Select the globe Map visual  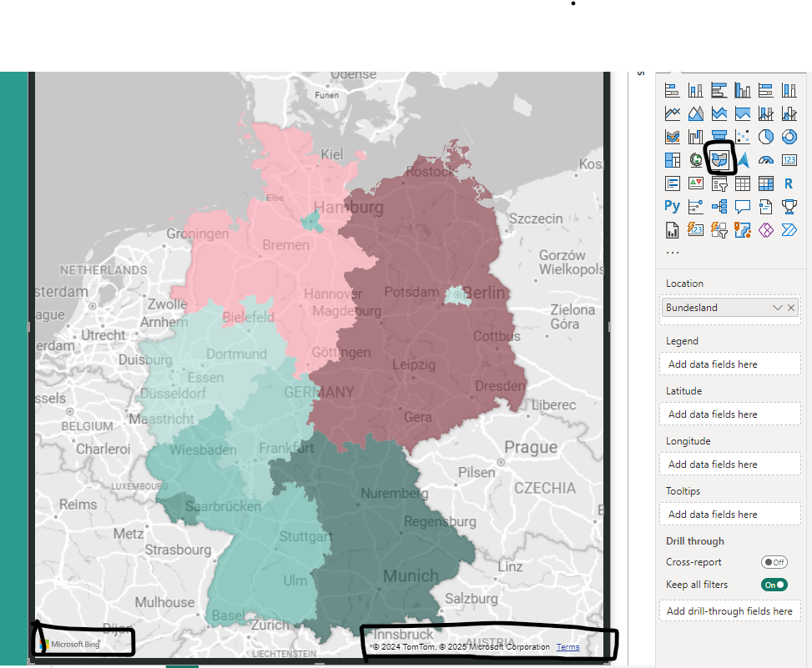tap(697, 160)
